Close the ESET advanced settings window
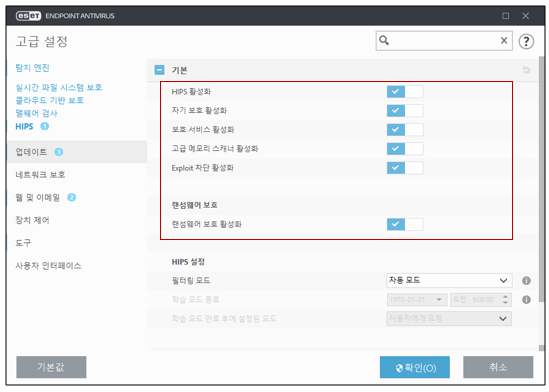The width and height of the screenshot is (549, 392). point(525,16)
